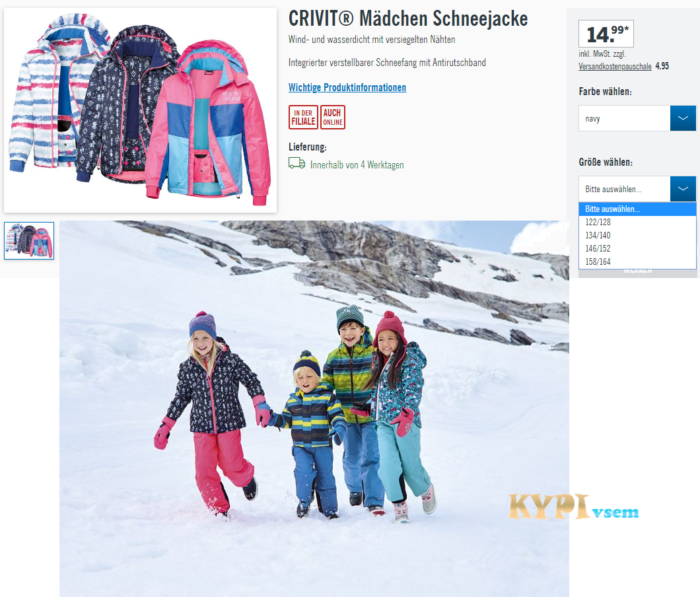Click the 'In der Filiale' badge icon
Screen dimensions: 700x597
(x=303, y=117)
